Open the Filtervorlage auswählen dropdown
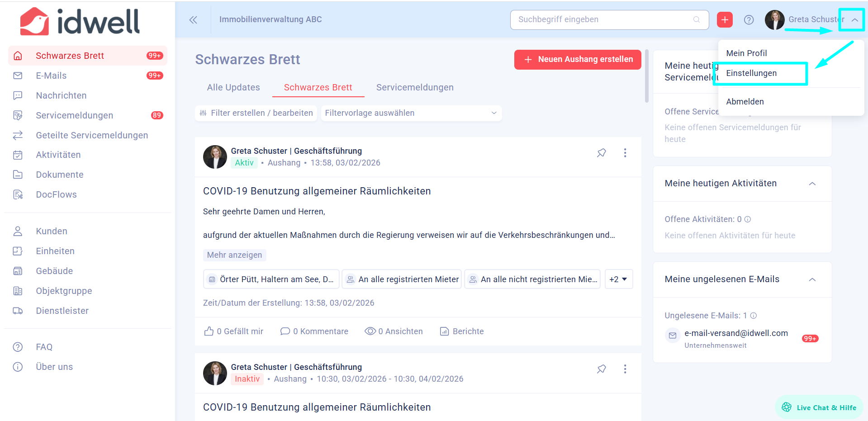This screenshot has height=421, width=868. click(x=411, y=113)
